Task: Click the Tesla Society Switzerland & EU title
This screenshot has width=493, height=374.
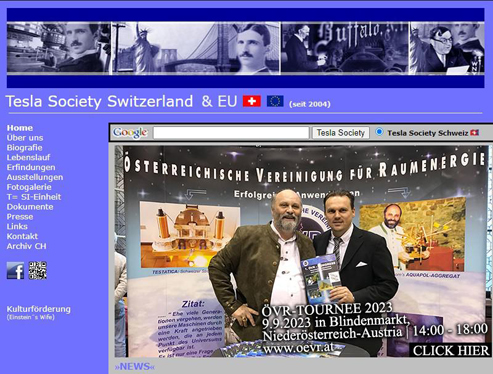Action: (121, 101)
